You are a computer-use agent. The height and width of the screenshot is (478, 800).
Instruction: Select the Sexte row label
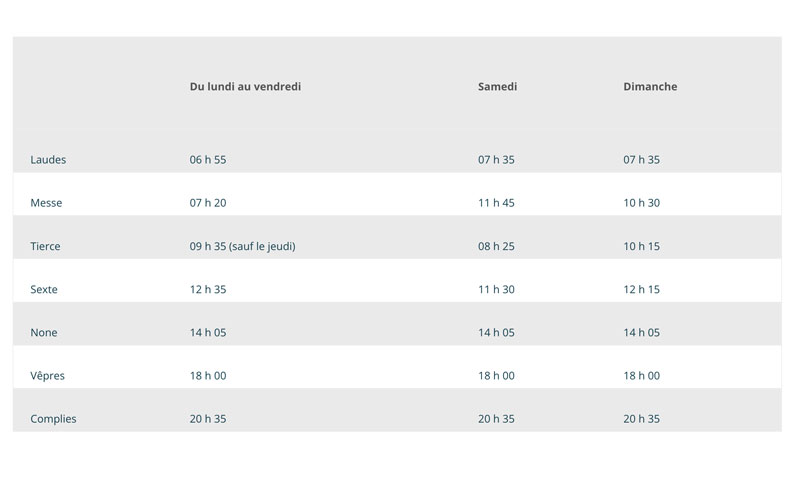tap(44, 289)
